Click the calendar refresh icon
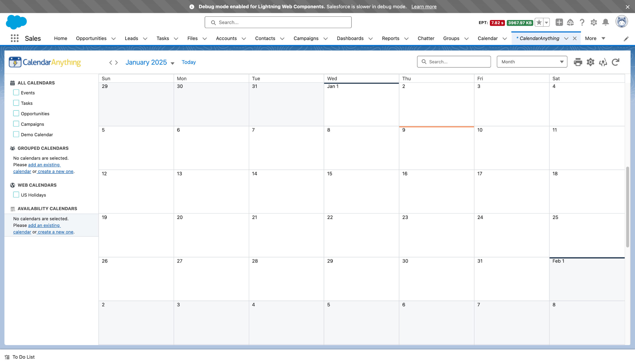635x364 pixels. pyautogui.click(x=615, y=62)
